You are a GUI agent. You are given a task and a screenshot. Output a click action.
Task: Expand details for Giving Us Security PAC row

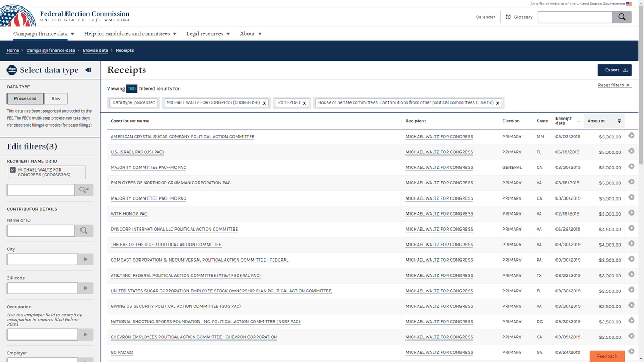tap(631, 306)
